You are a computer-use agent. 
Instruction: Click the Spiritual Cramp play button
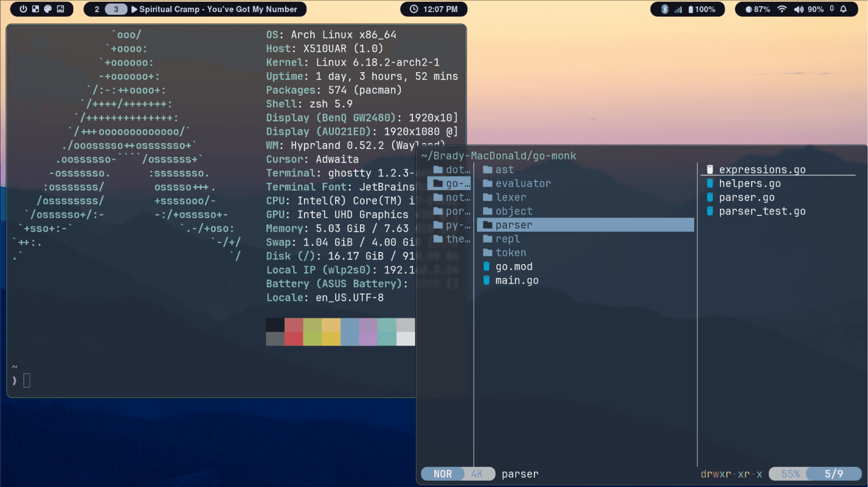135,9
